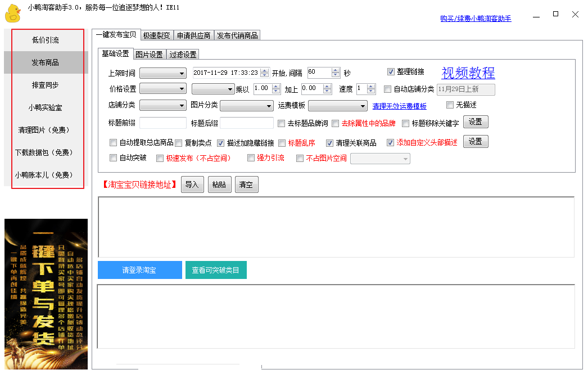
Task: Open 排查同步 from the sidebar
Action: pyautogui.click(x=47, y=85)
